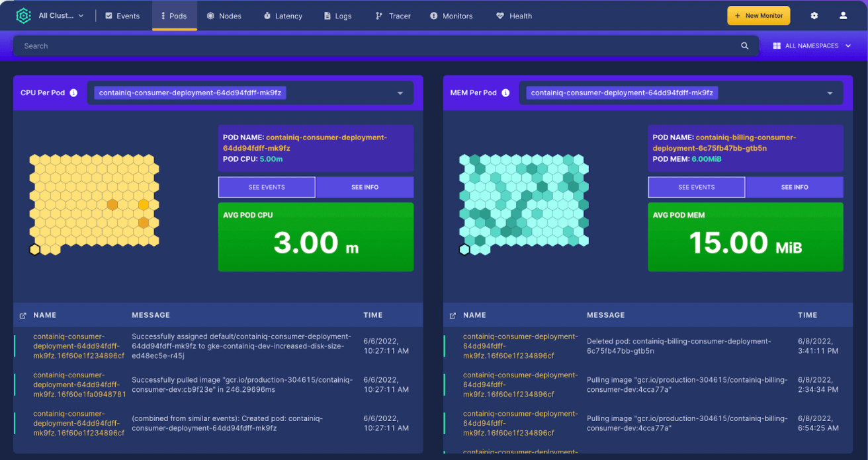Switch to the Pods tab
Image resolution: width=868 pixels, height=460 pixels.
(x=174, y=15)
